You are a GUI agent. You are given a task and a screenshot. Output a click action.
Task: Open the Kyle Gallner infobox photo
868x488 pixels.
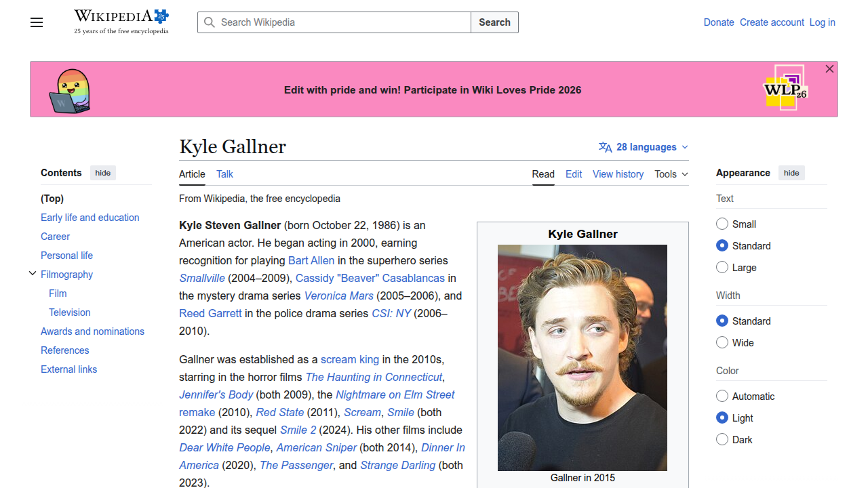pos(583,358)
